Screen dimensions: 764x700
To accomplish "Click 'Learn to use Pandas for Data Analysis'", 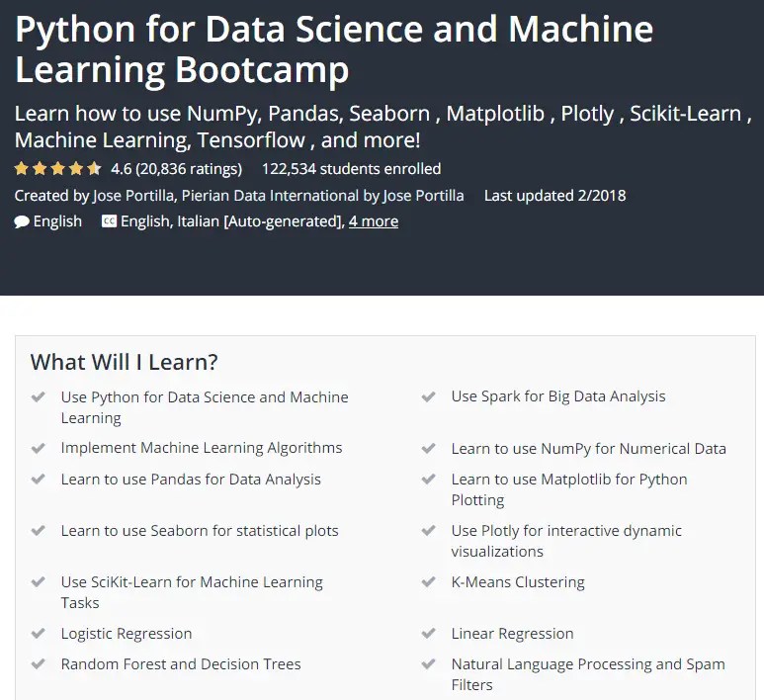I will click(x=191, y=480).
